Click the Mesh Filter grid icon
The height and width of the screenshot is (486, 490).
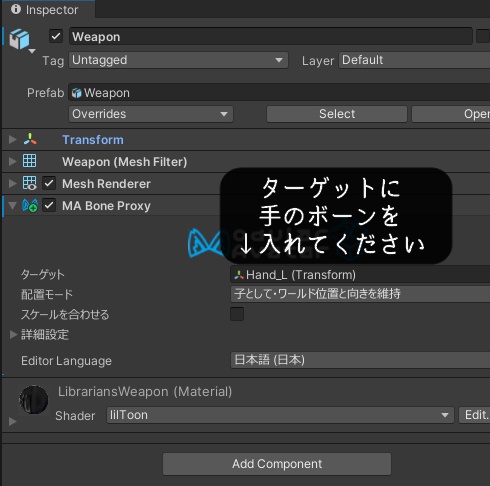coord(29,161)
